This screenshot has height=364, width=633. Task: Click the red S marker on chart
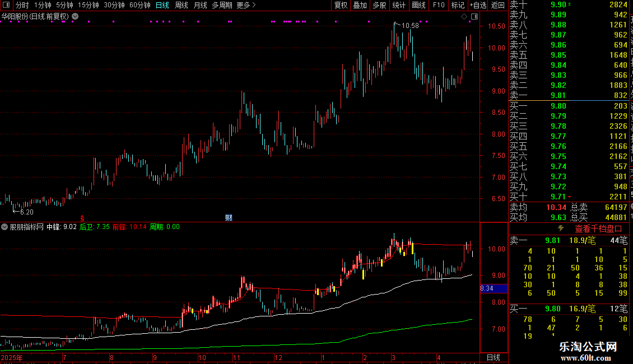pos(82,218)
